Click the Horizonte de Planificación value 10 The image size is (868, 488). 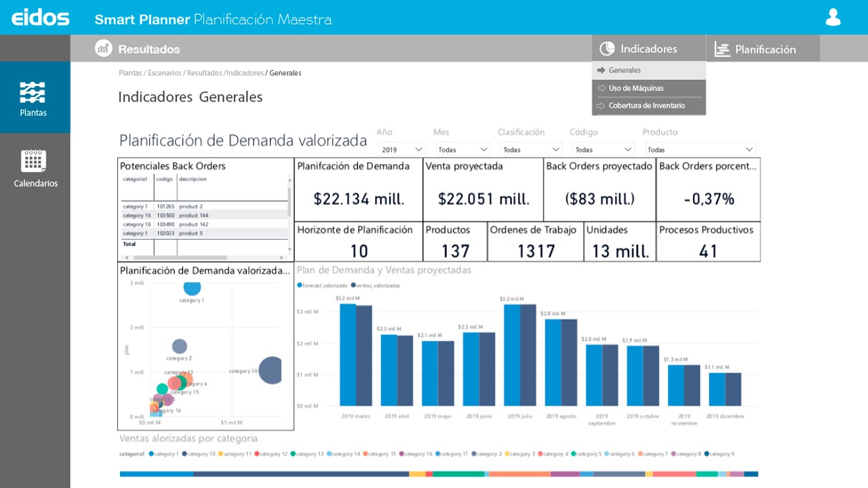pos(359,251)
